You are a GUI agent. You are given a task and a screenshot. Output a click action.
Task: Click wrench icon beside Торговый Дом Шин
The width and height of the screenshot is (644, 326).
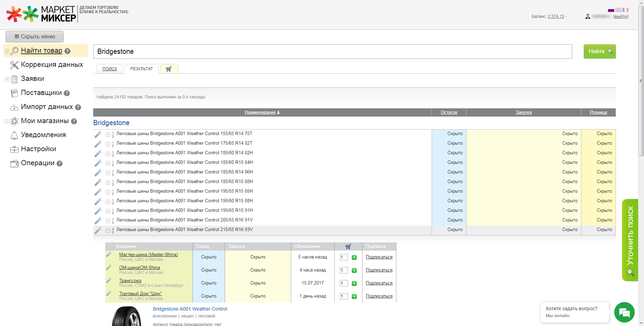click(109, 293)
